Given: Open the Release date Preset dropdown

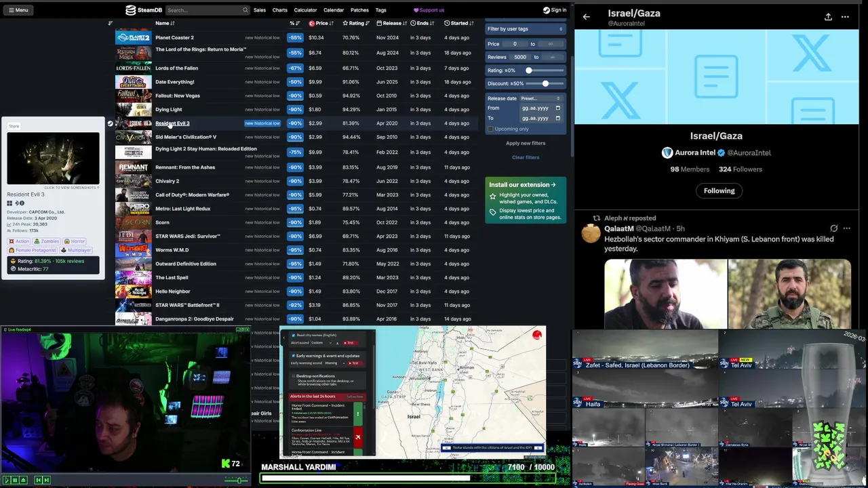Looking at the screenshot, I should (540, 98).
